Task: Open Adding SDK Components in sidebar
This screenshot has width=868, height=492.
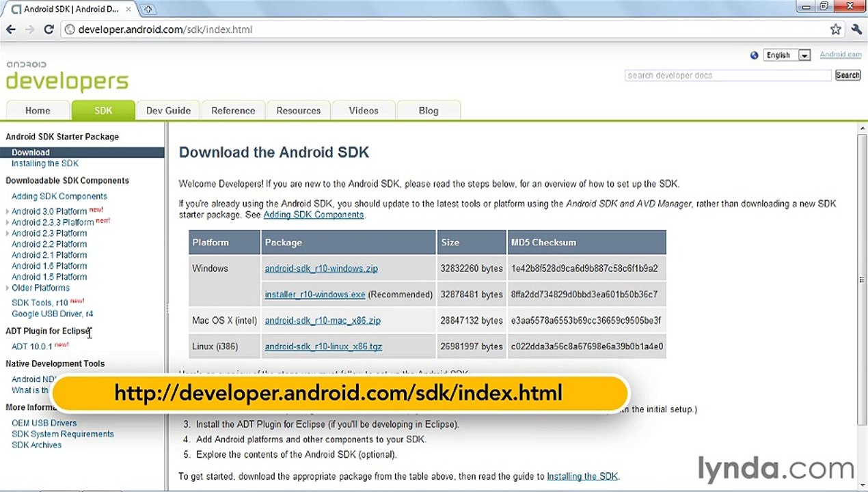Action: pyautogui.click(x=59, y=196)
